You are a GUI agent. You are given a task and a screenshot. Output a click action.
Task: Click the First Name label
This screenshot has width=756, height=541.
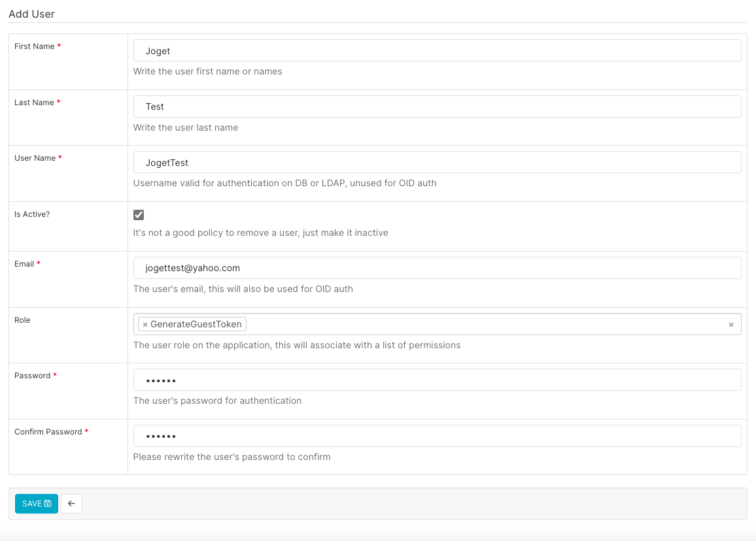[35, 46]
